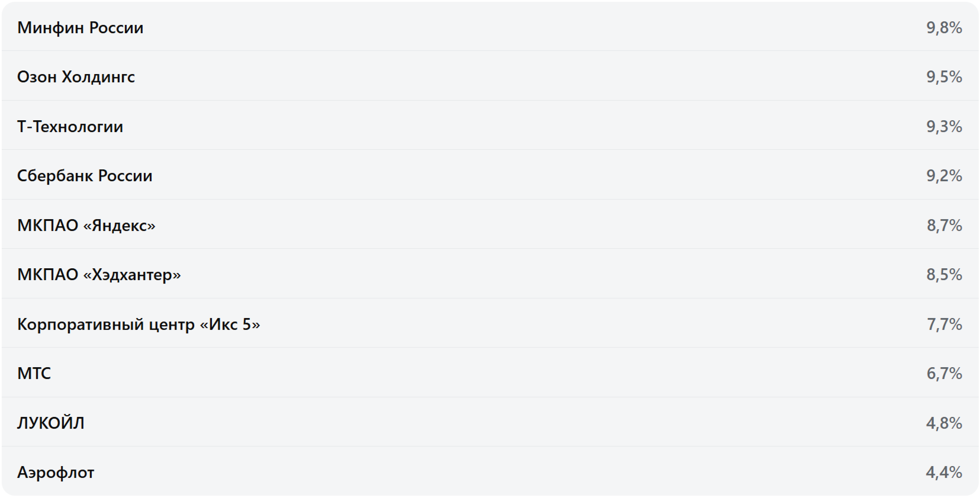Open the МКПАО «Хэдхантер» entry
This screenshot has height=498, width=980.
99,275
